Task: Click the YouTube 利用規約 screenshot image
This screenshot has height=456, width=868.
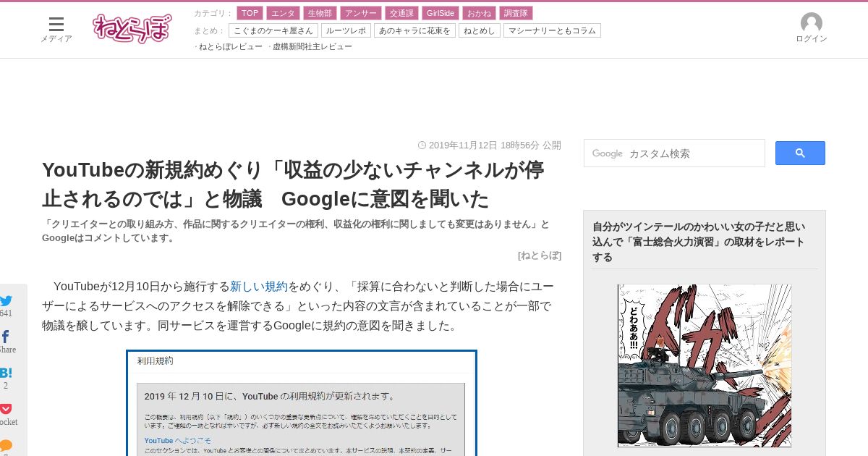Action: tap(302, 402)
